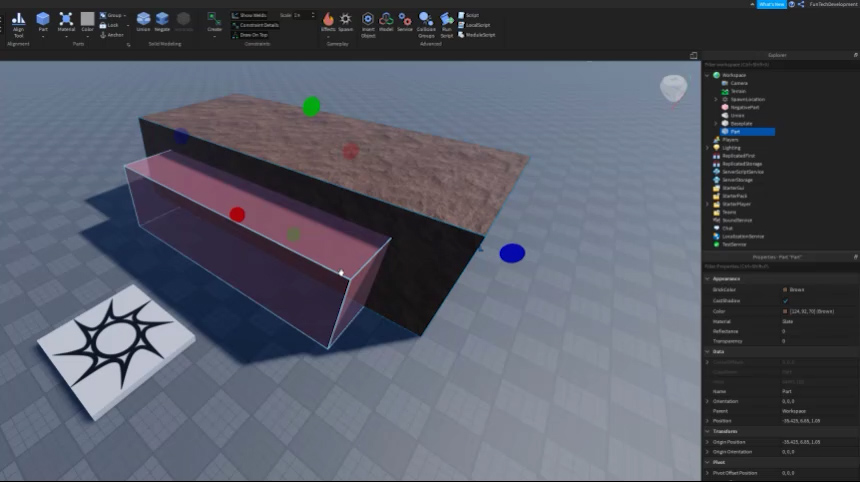Toggle the CastShadow checkbox
The height and width of the screenshot is (482, 860).
coord(785,300)
